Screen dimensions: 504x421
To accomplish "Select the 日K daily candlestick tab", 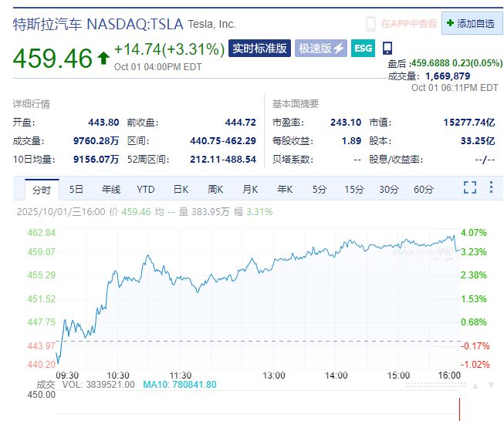I will [x=181, y=190].
